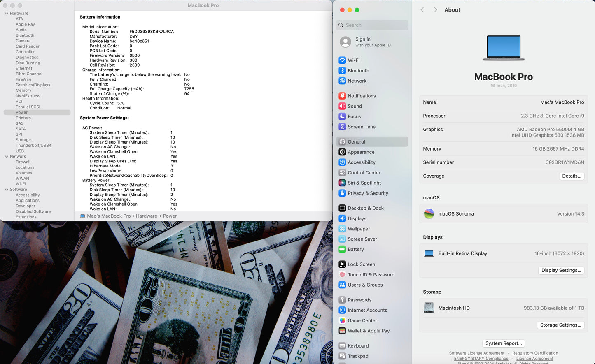The image size is (595, 364).
Task: Go back using the left chevron button
Action: [x=422, y=10]
